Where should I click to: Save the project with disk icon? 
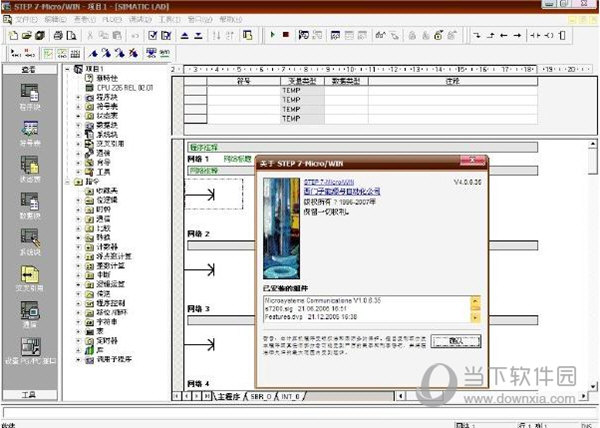point(40,36)
